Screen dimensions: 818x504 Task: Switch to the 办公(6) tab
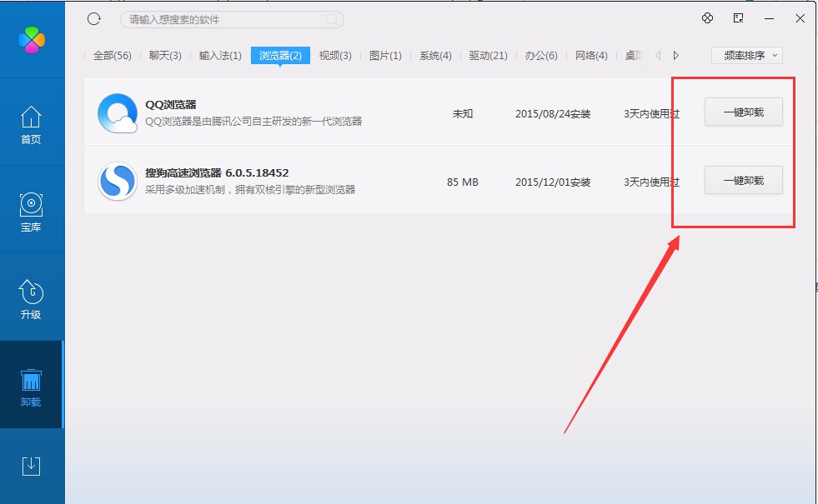(x=541, y=55)
